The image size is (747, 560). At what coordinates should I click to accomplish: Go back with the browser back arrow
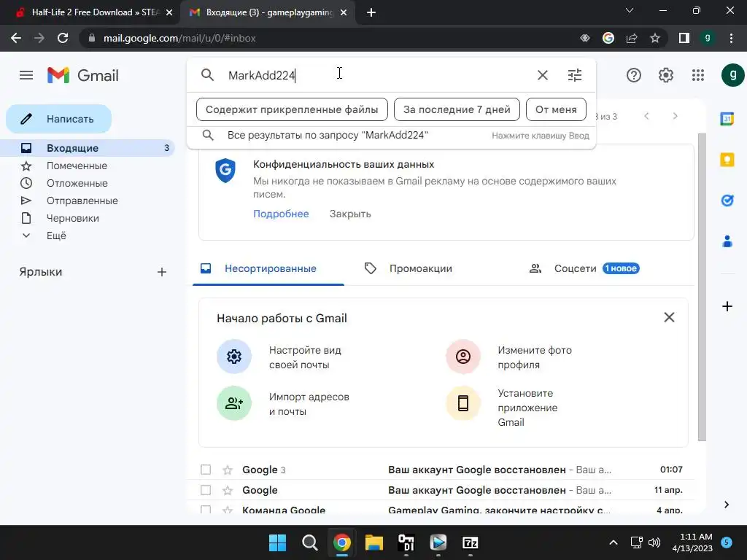tap(16, 38)
